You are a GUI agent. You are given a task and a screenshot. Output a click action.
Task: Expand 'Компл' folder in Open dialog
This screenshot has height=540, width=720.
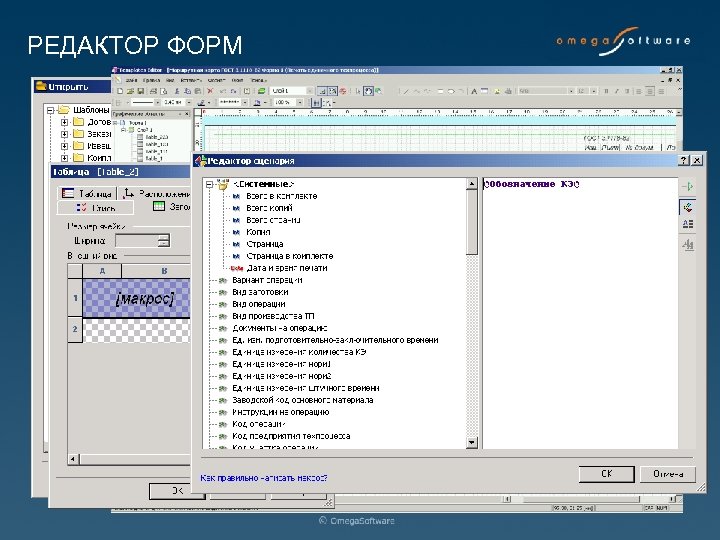click(x=64, y=158)
